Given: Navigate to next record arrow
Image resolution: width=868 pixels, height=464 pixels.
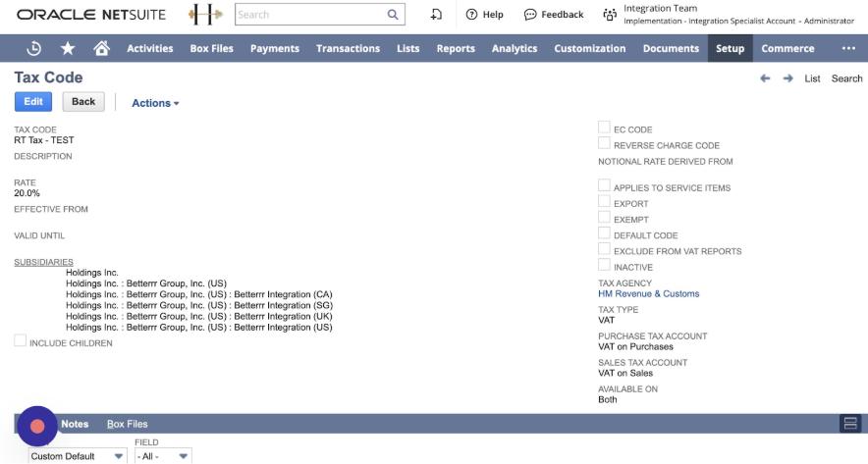Looking at the screenshot, I should click(x=787, y=78).
